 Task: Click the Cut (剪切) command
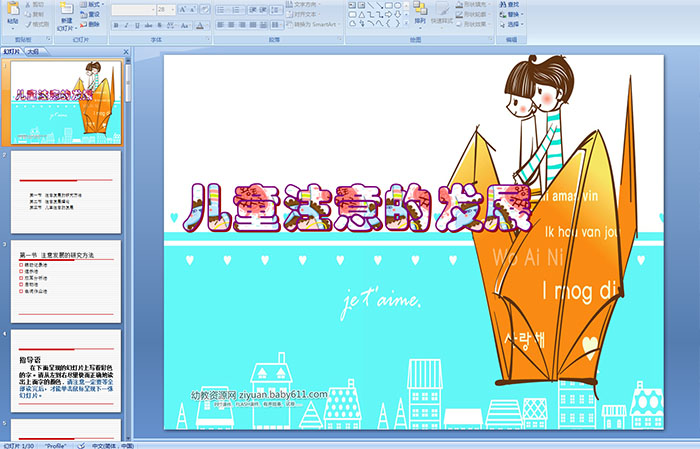pos(34,4)
